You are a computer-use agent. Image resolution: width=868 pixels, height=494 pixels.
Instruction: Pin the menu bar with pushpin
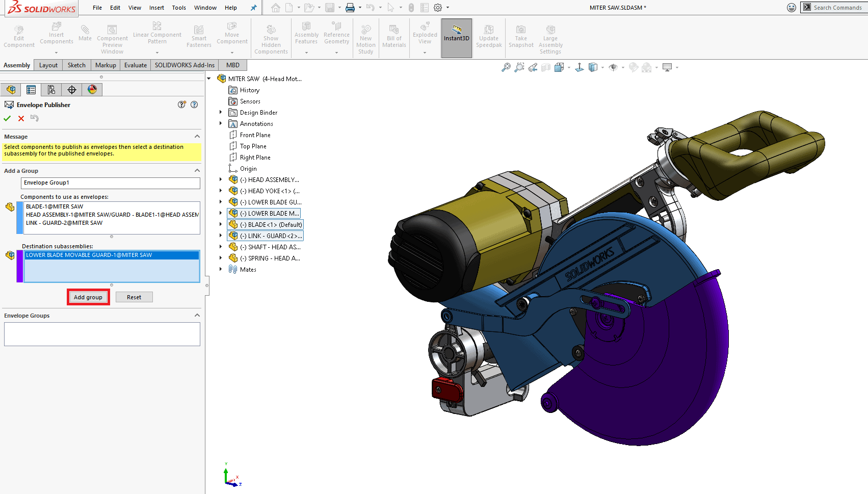(253, 8)
